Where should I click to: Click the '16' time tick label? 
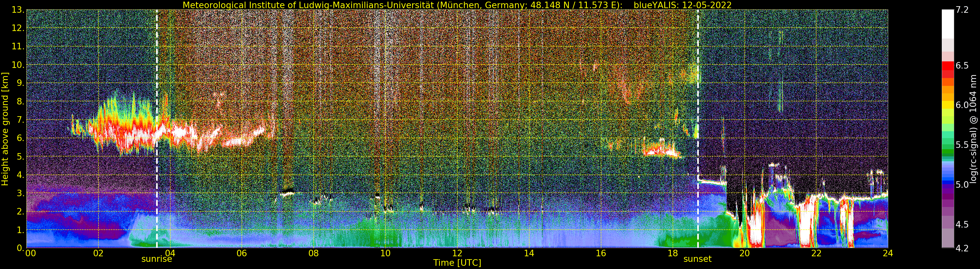pos(601,253)
